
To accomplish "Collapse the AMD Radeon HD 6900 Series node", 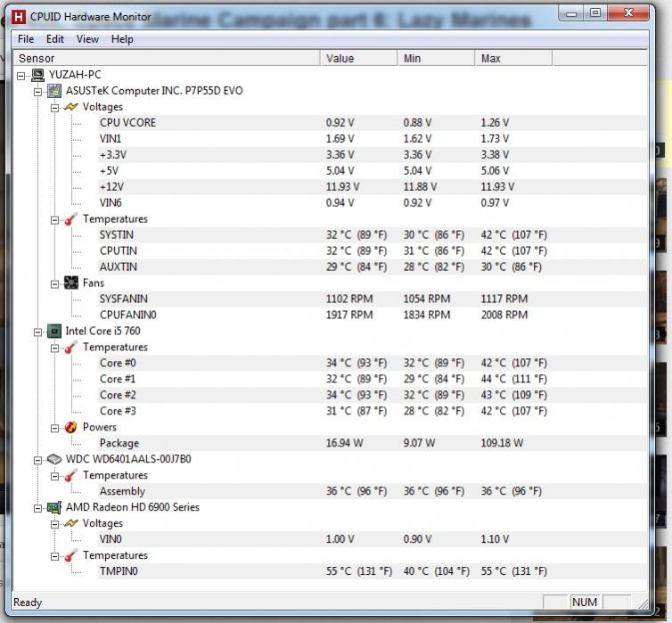I will (38, 508).
